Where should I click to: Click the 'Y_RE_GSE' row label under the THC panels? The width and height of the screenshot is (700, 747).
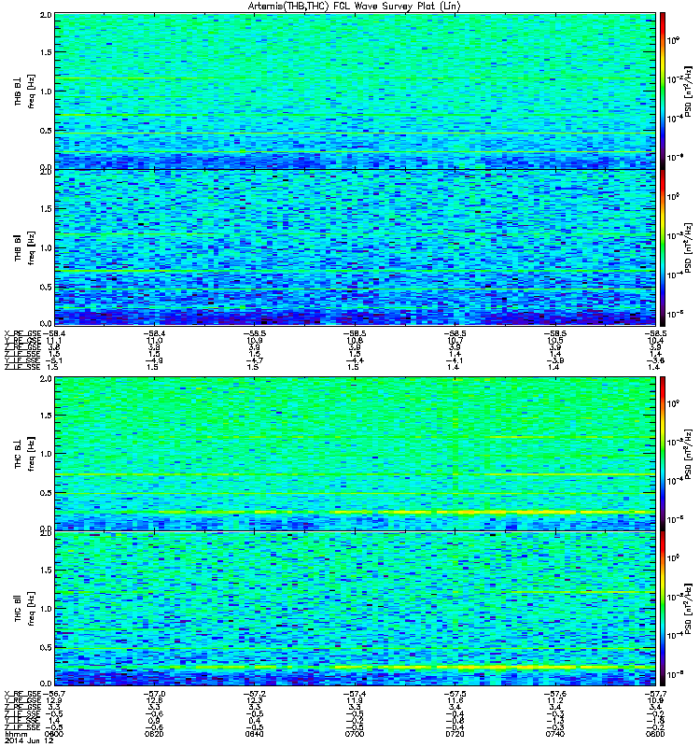[x=22, y=700]
